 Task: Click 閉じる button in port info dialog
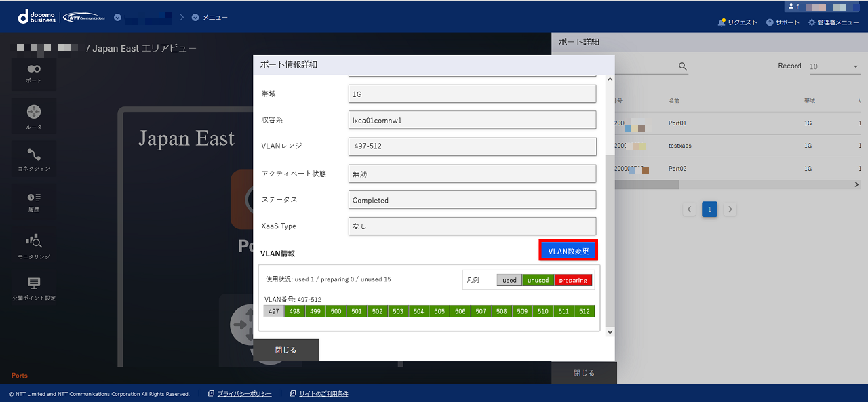(285, 350)
